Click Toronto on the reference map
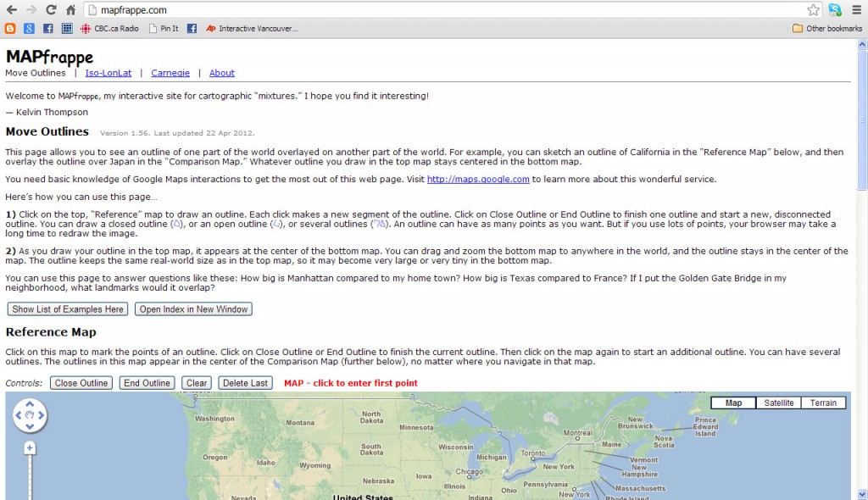Screen dimensions: 868x500 [x=533, y=453]
